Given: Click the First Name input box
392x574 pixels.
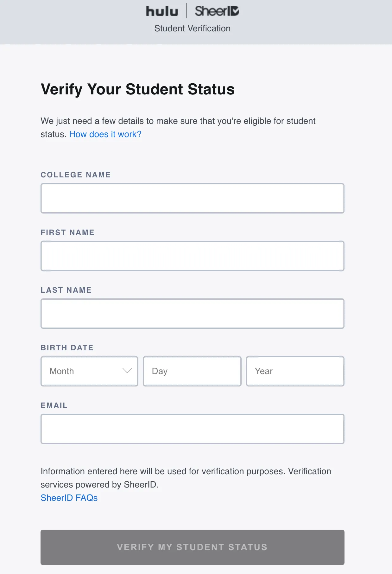Looking at the screenshot, I should 192,255.
